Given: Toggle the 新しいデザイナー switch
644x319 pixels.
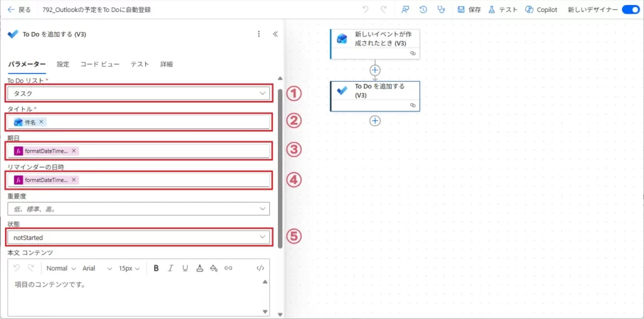Looking at the screenshot, I should [630, 10].
